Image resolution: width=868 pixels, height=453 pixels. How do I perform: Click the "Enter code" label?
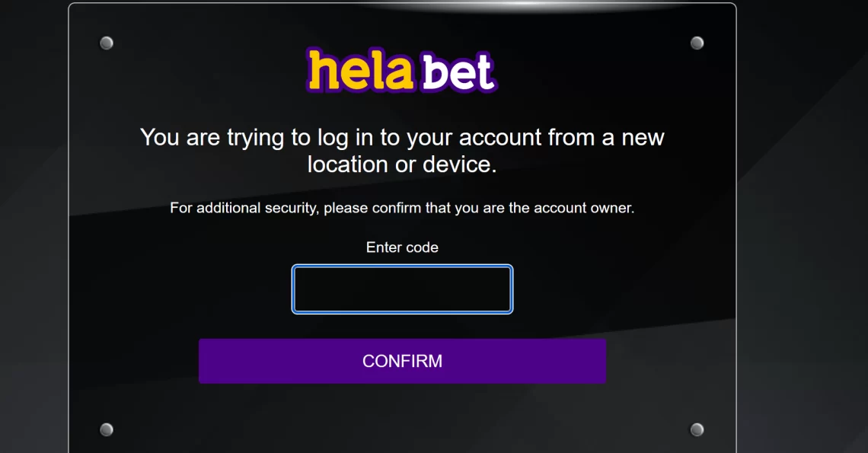coord(402,247)
